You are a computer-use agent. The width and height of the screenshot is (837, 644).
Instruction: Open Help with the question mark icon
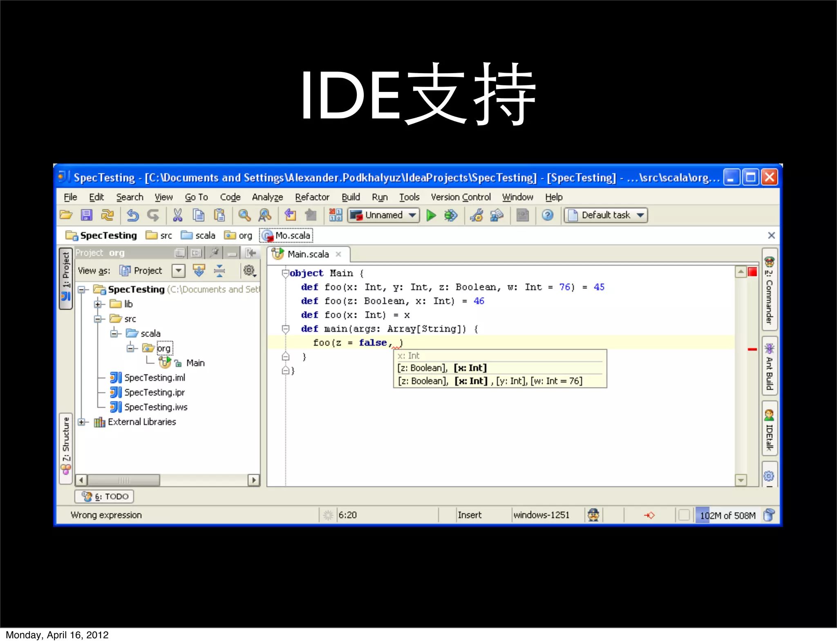[x=548, y=215]
